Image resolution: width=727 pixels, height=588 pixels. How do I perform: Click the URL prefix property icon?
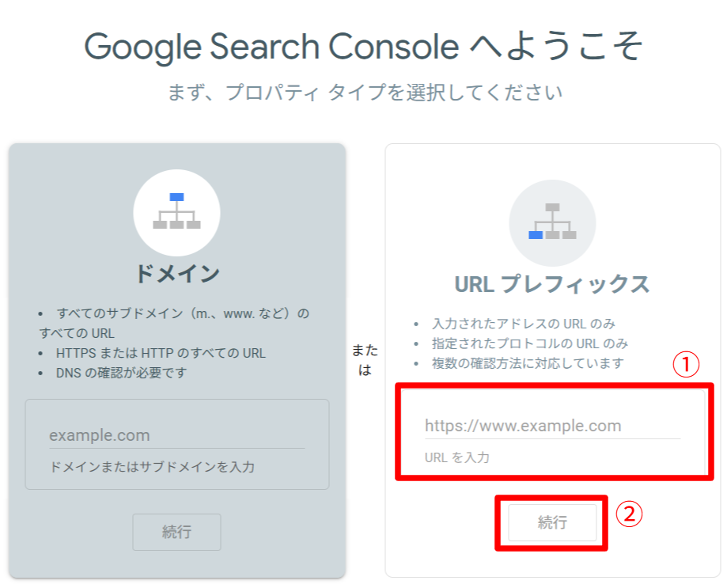click(552, 222)
